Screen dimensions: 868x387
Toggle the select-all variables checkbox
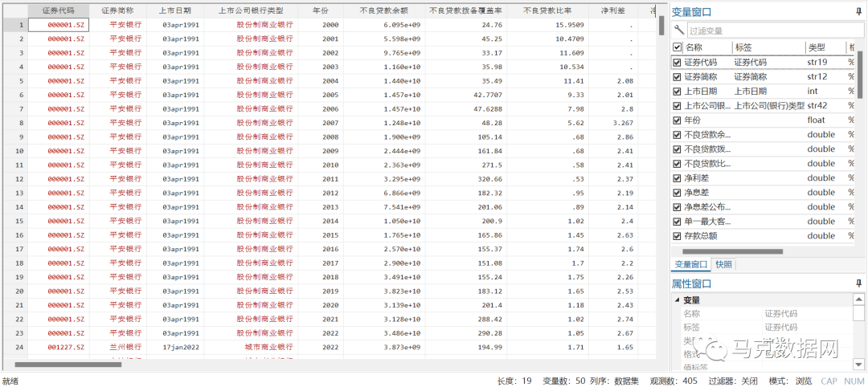(677, 48)
